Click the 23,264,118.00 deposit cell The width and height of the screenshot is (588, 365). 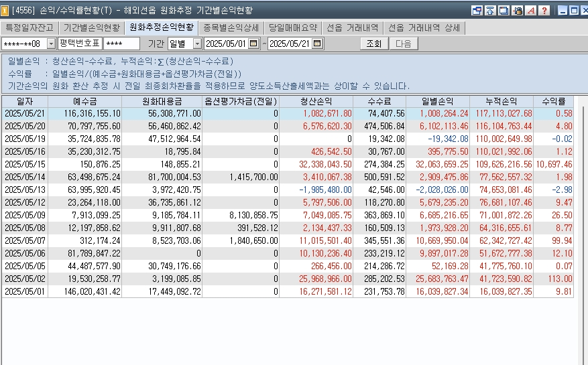click(84, 203)
